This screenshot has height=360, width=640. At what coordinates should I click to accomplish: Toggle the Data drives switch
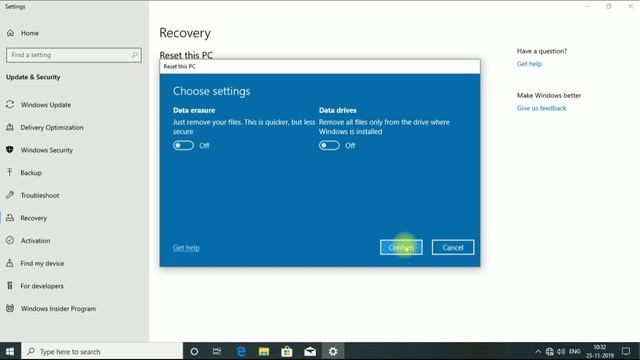click(x=329, y=145)
